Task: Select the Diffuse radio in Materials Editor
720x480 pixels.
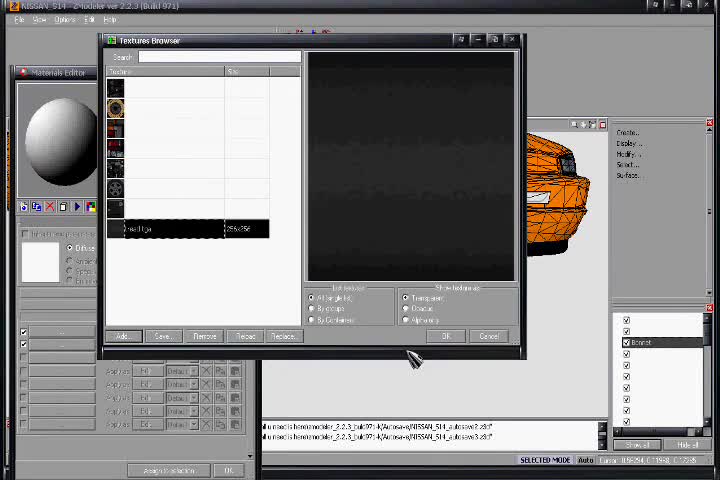Action: (x=70, y=248)
